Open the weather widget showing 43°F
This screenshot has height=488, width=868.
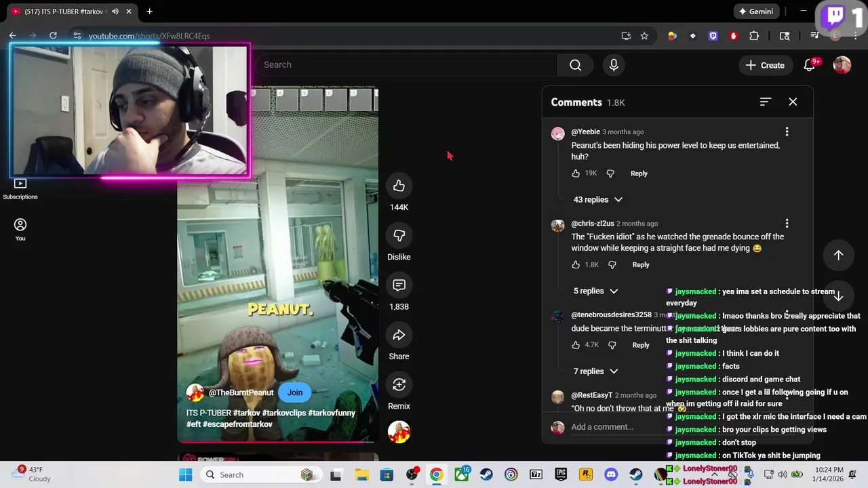pos(33,474)
